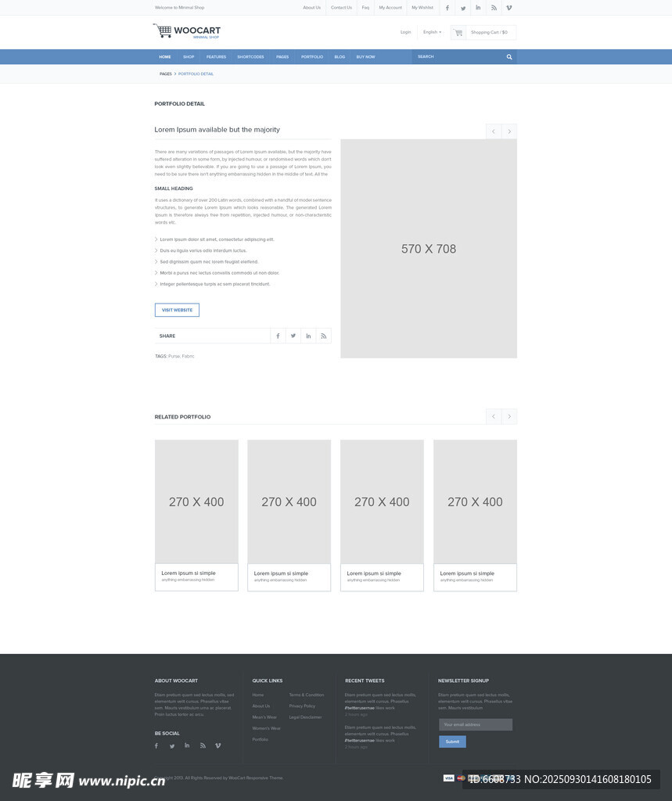Screen dimensions: 672x801
Task: Open LinkedIn icon in top header bar
Action: tap(478, 8)
